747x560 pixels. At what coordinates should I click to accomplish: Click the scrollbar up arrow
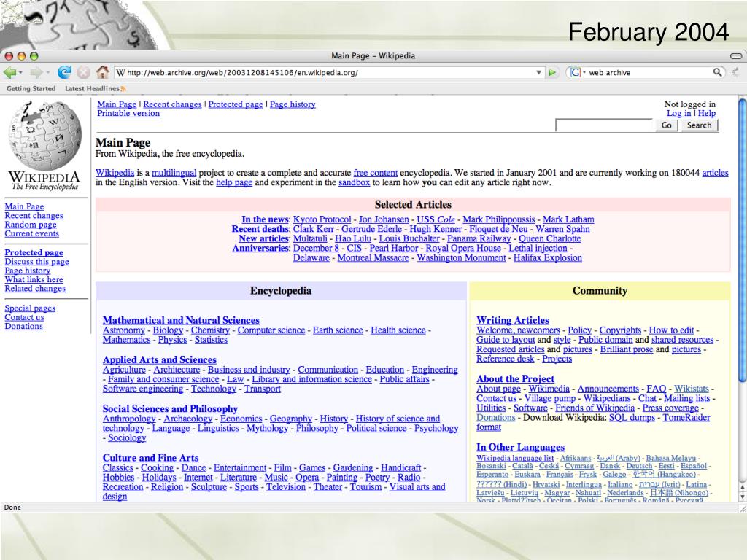pos(742,487)
